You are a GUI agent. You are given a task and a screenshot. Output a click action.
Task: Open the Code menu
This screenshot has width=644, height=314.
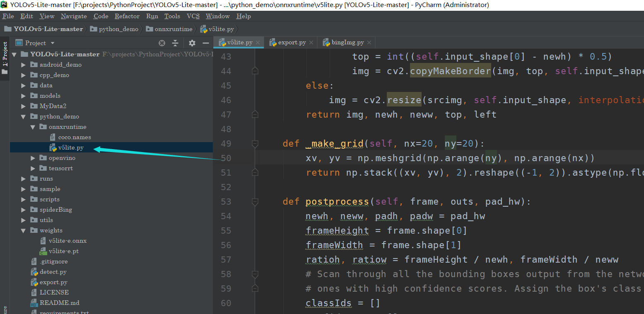point(101,16)
